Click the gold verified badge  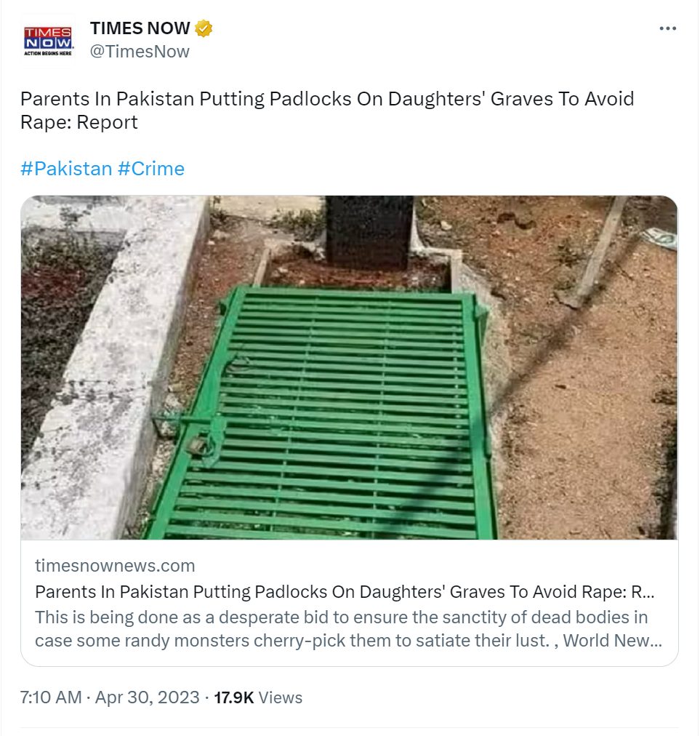[203, 28]
